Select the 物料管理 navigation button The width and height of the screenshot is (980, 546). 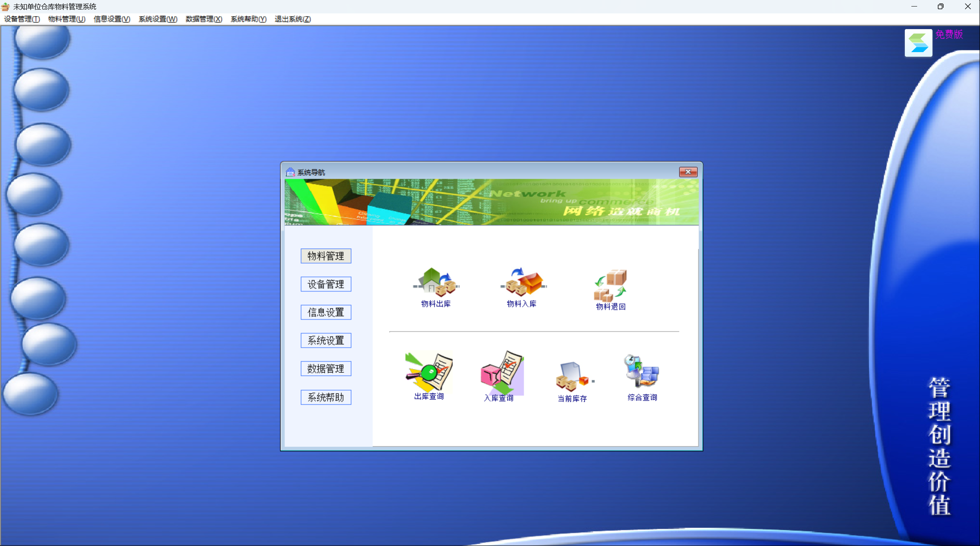click(326, 256)
